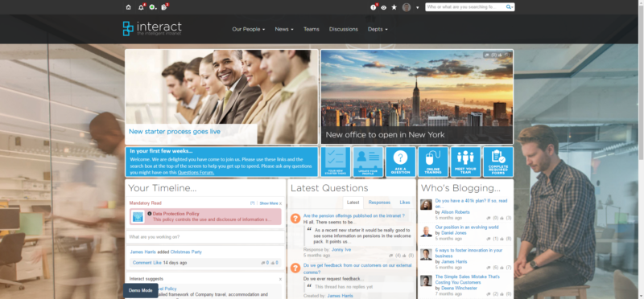Open Daniel Jones author link

click(x=454, y=233)
